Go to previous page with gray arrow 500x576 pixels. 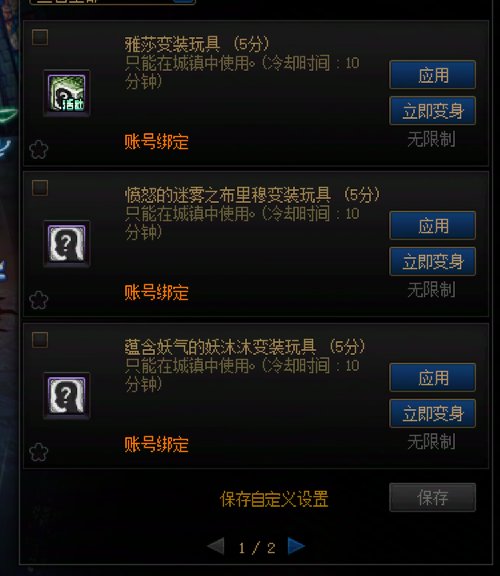(x=216, y=546)
